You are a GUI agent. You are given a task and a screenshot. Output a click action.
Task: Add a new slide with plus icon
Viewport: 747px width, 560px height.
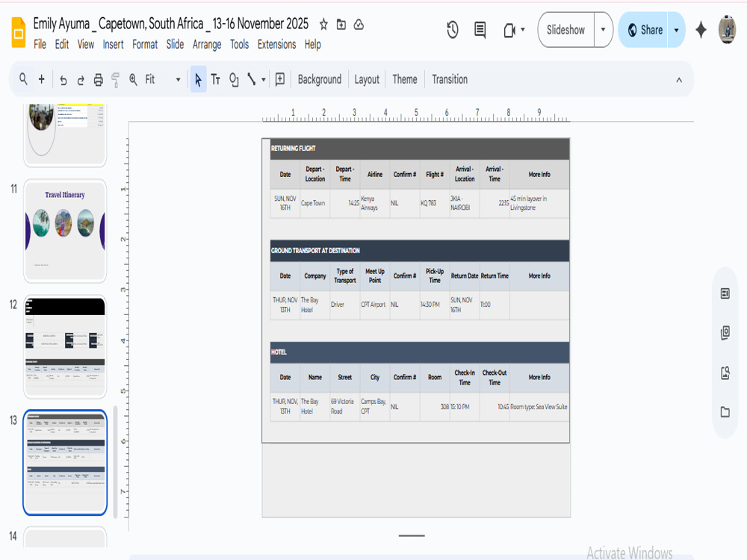[41, 79]
